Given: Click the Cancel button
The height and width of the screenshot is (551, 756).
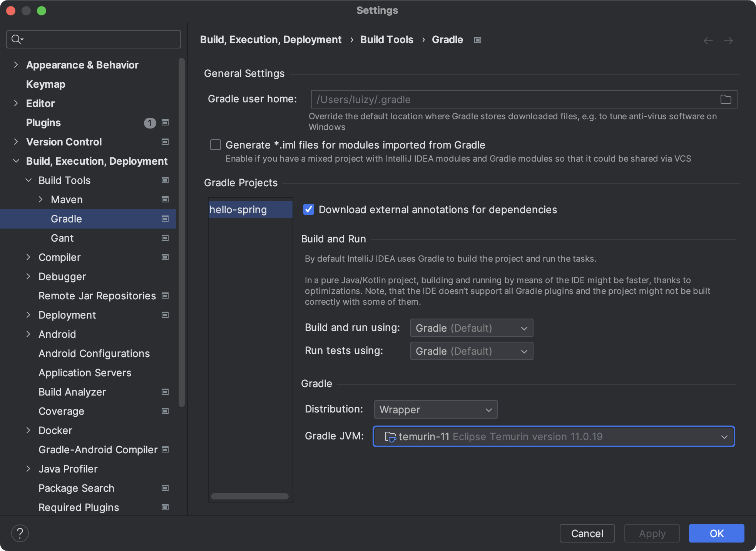Looking at the screenshot, I should pyautogui.click(x=587, y=533).
